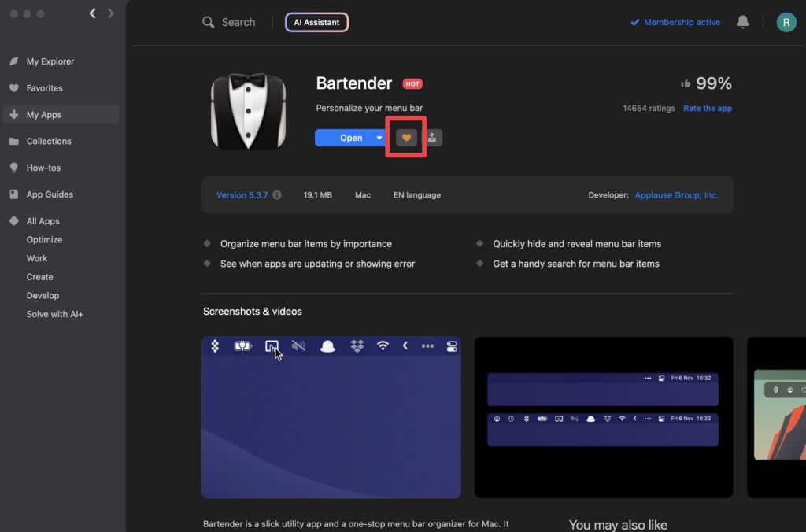The height and width of the screenshot is (532, 806).
Task: Open App Guides section
Action: point(50,194)
